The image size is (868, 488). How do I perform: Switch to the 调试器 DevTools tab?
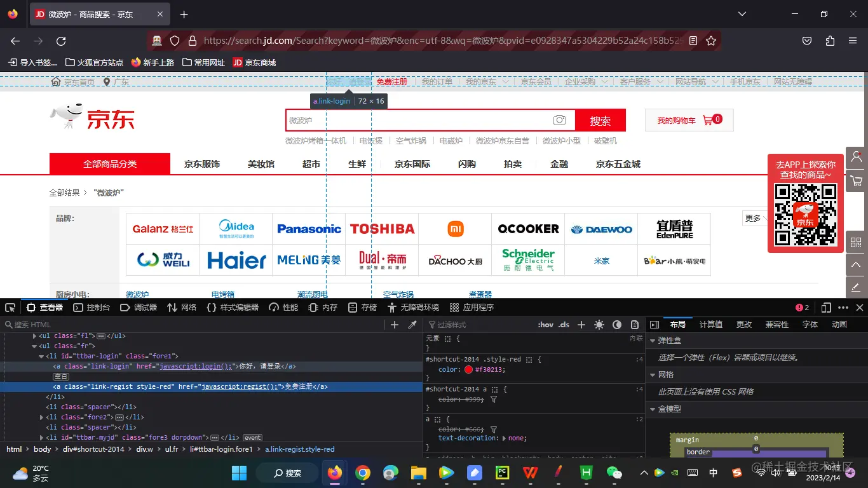pos(139,308)
